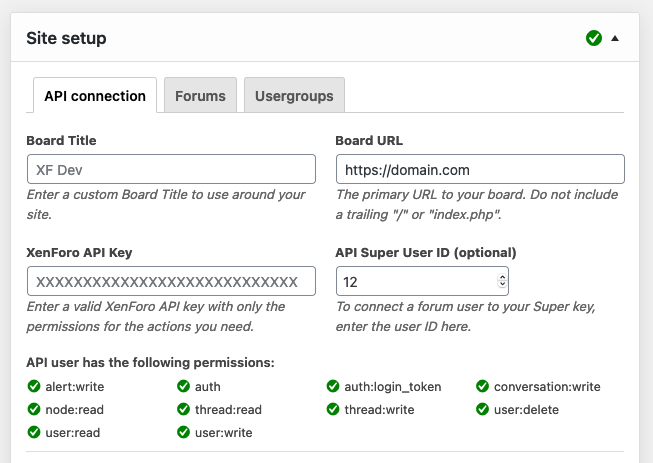Click the green Site setup status checkmark
This screenshot has width=653, height=463.
click(x=594, y=38)
